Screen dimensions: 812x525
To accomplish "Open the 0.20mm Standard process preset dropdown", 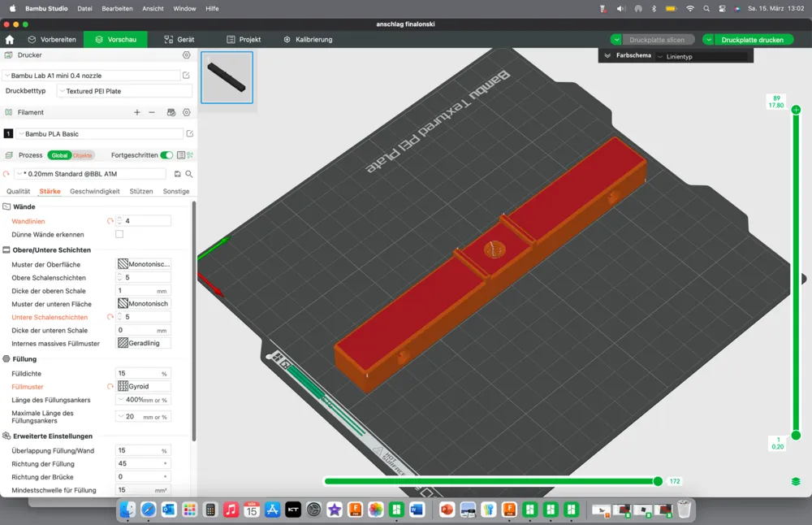I will [91, 174].
